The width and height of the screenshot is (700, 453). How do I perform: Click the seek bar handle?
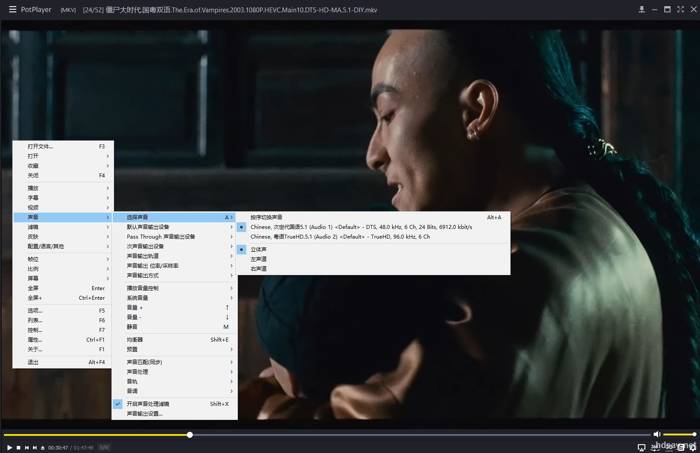click(190, 434)
